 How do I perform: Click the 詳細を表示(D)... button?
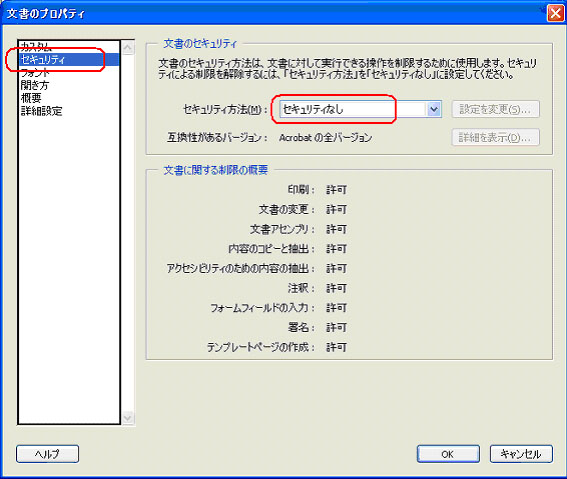tap(495, 137)
